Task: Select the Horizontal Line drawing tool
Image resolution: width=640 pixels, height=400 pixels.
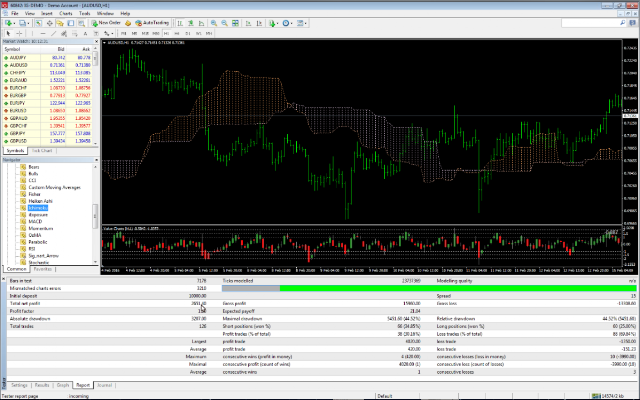Action: [x=43, y=33]
